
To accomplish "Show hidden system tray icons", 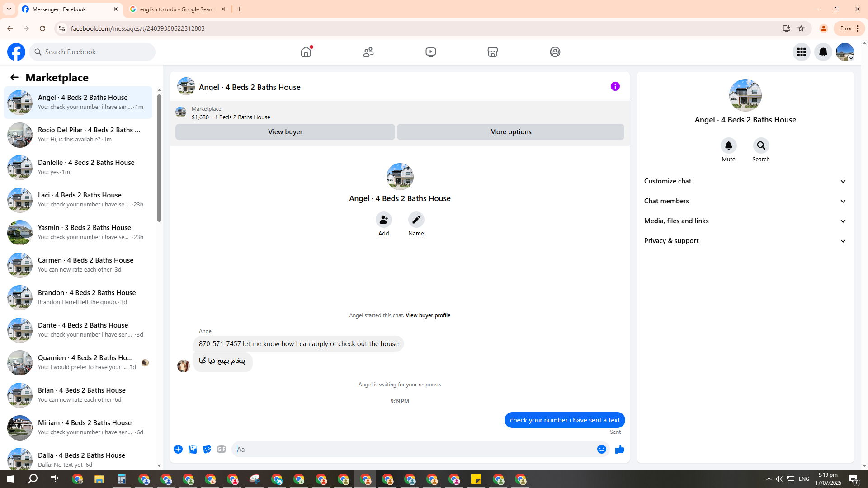I will (x=769, y=479).
